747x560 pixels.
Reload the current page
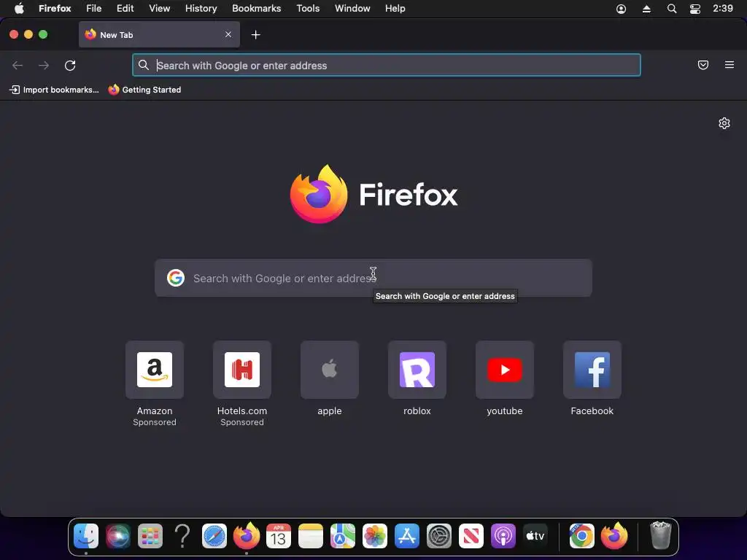pyautogui.click(x=70, y=65)
